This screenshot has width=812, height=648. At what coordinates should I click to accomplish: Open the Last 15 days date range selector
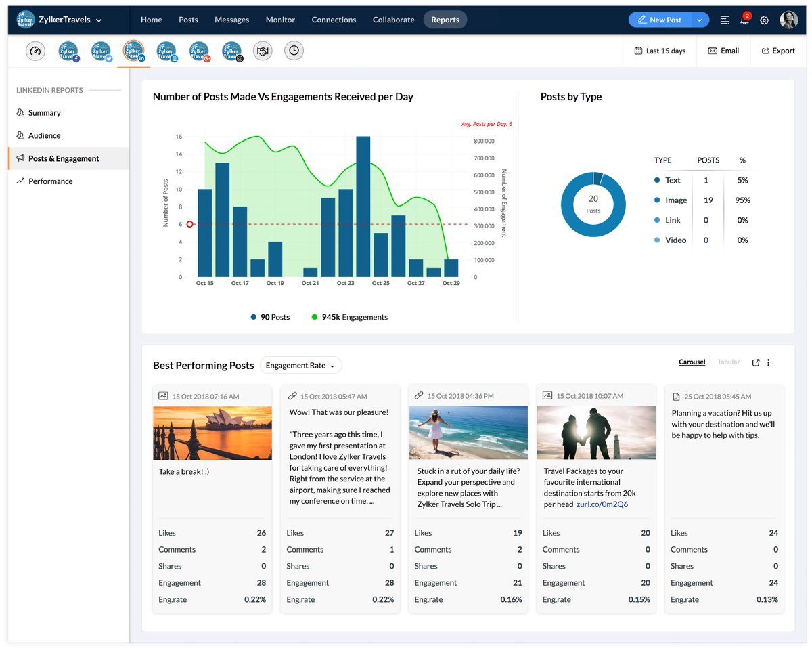[x=660, y=50]
